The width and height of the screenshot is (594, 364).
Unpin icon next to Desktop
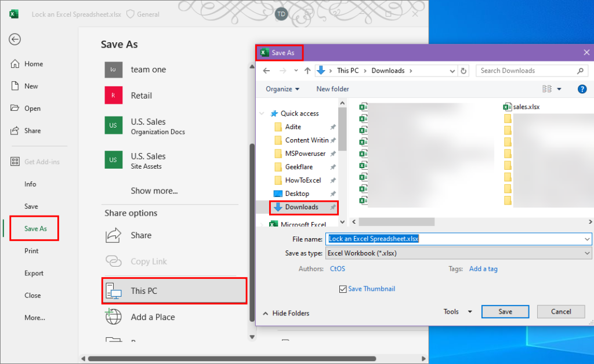[x=333, y=194]
